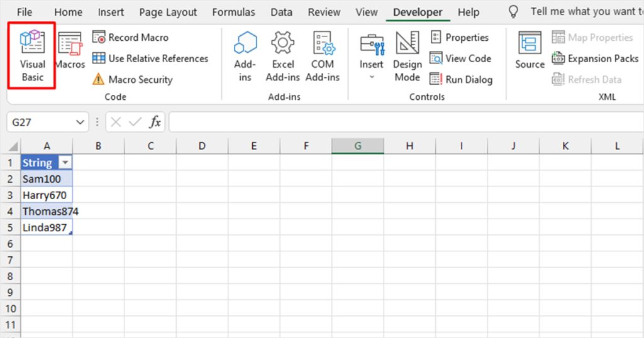
Task: Open the Page Layout tab
Action: pos(168,13)
